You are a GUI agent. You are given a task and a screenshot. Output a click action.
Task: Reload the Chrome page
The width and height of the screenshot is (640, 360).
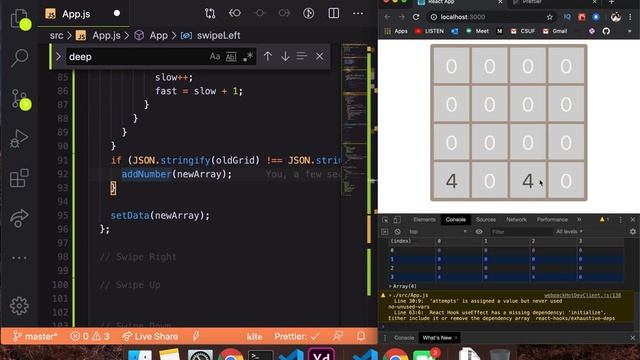coord(416,17)
